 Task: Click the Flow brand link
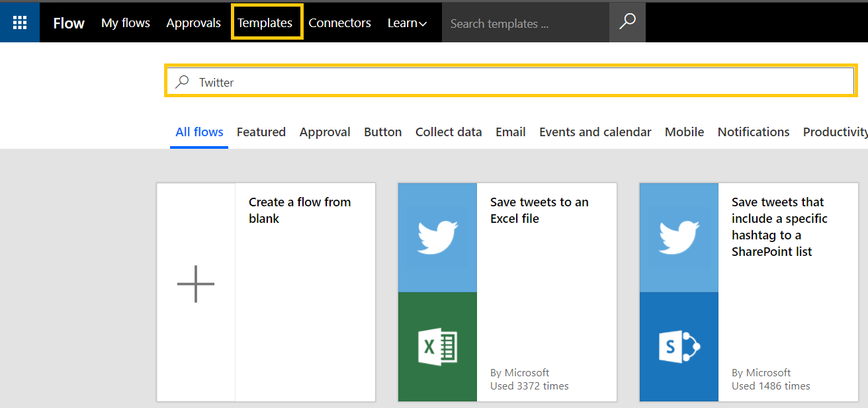(x=69, y=22)
